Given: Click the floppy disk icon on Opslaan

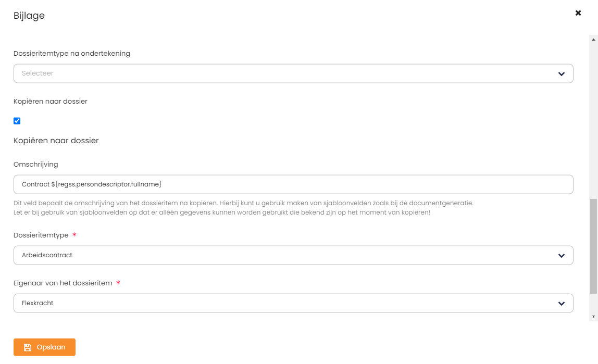Looking at the screenshot, I should pyautogui.click(x=28, y=347).
